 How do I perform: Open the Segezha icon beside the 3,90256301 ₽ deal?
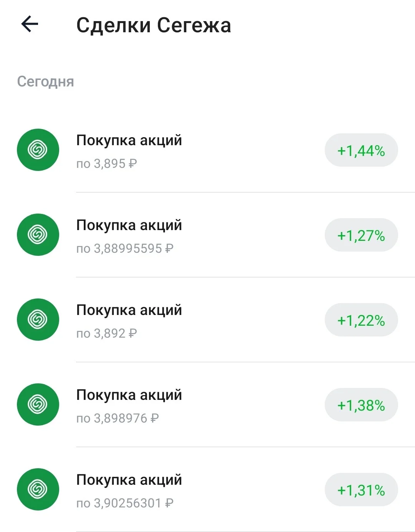coord(38,489)
